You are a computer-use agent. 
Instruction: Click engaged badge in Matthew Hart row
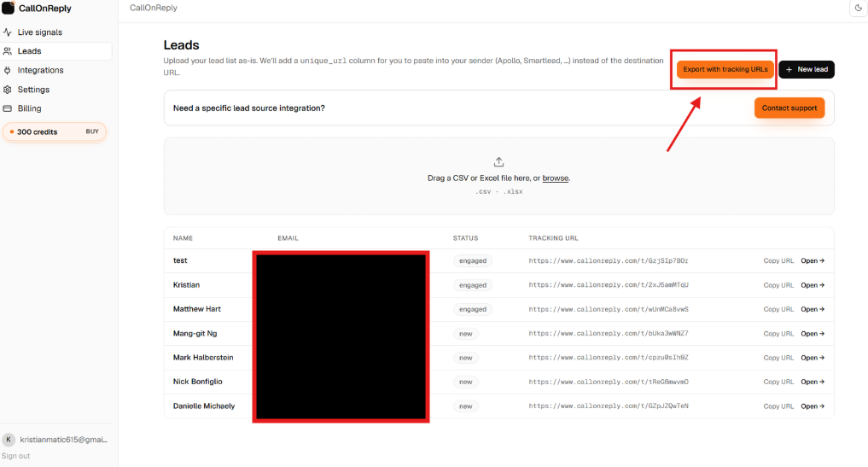pyautogui.click(x=473, y=309)
